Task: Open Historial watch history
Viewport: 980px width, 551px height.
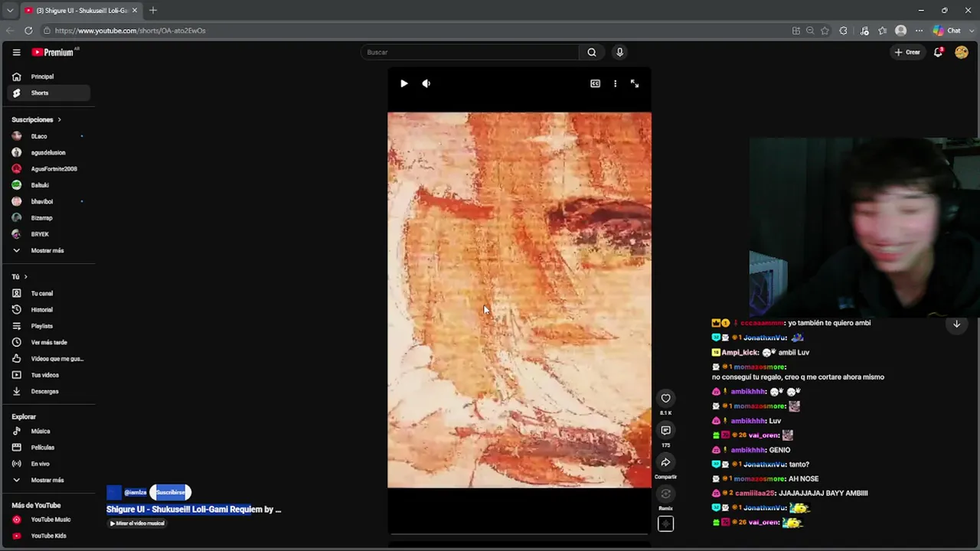Action: 49,310
